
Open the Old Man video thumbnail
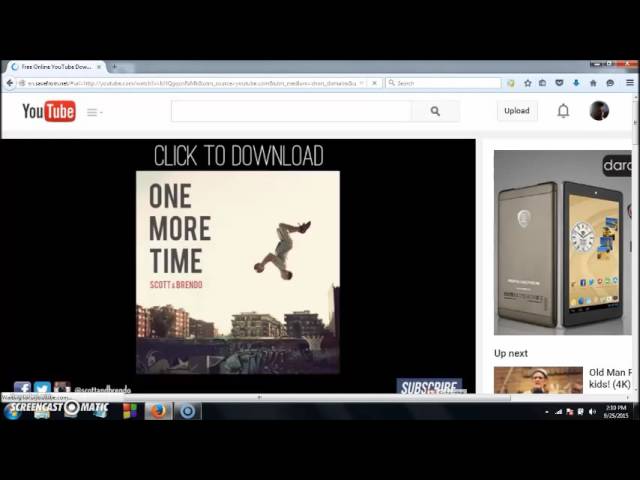538,380
